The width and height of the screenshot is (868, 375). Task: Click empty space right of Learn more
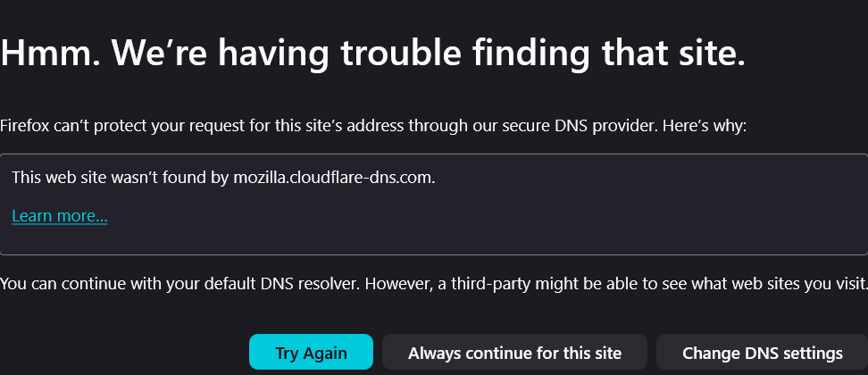[x=447, y=217]
